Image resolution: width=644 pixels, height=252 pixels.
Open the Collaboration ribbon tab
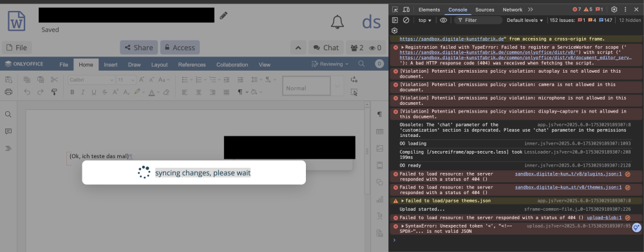(x=232, y=65)
